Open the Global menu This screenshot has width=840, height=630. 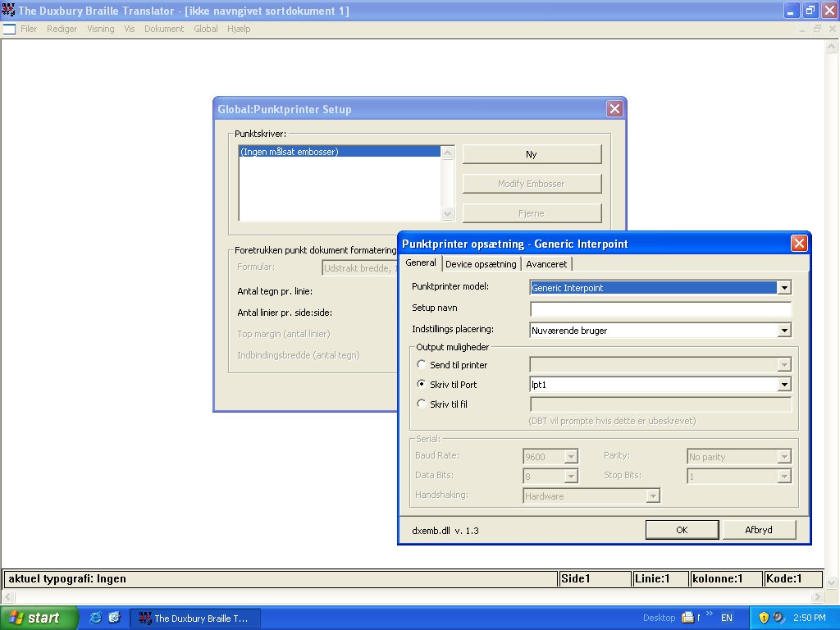[x=206, y=29]
